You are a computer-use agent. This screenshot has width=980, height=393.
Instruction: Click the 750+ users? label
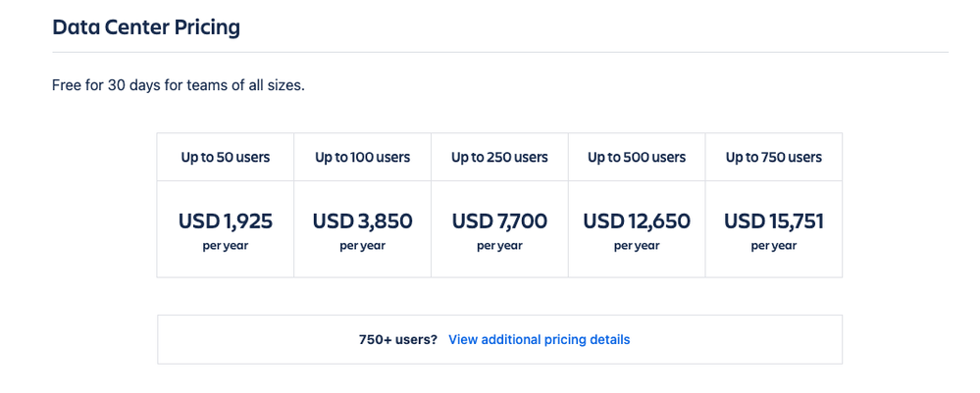pos(398,340)
